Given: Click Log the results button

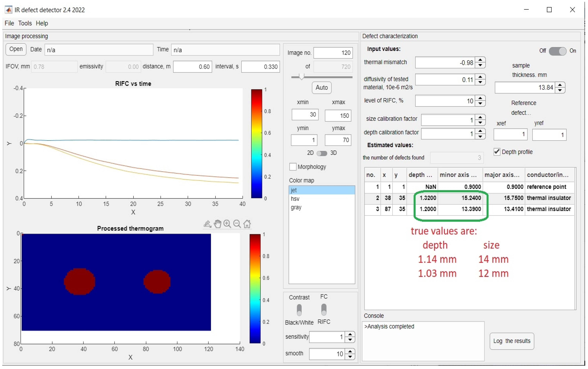Looking at the screenshot, I should [512, 341].
